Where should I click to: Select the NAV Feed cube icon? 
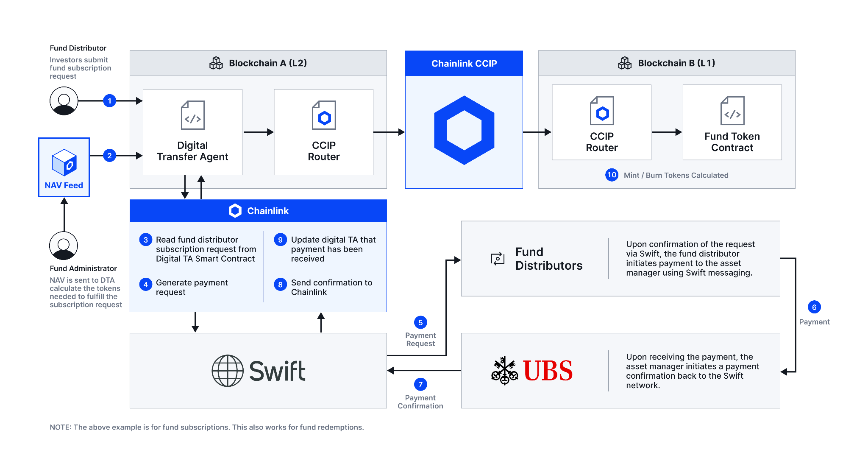[64, 162]
